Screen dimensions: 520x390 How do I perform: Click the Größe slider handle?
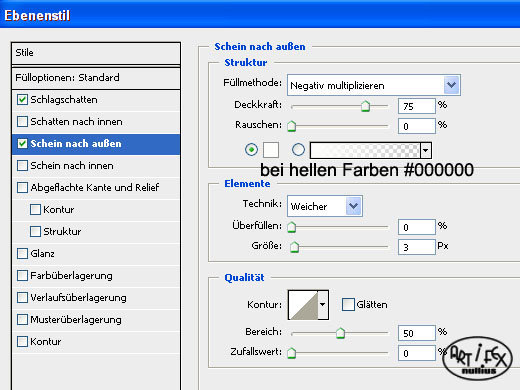click(294, 247)
